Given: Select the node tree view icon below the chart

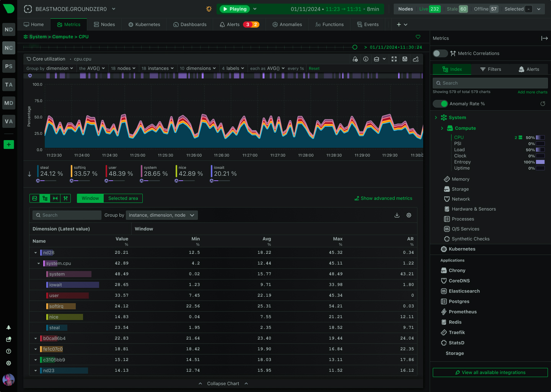Looking at the screenshot, I should (45, 198).
